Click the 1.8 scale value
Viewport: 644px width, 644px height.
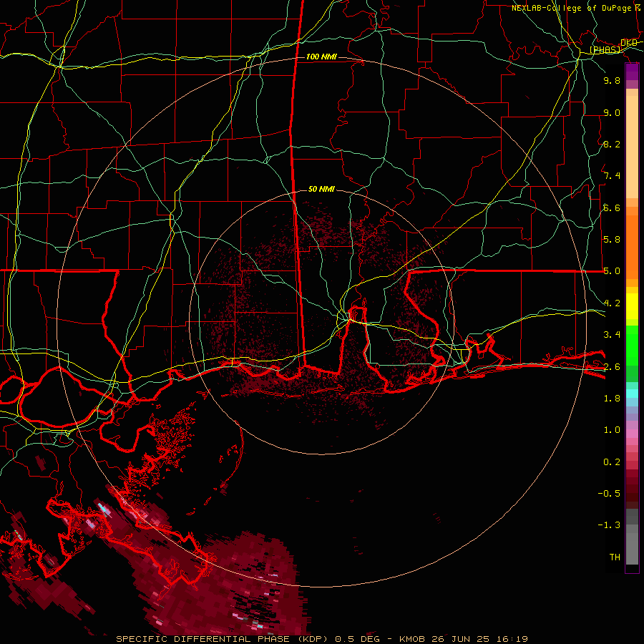coord(612,399)
